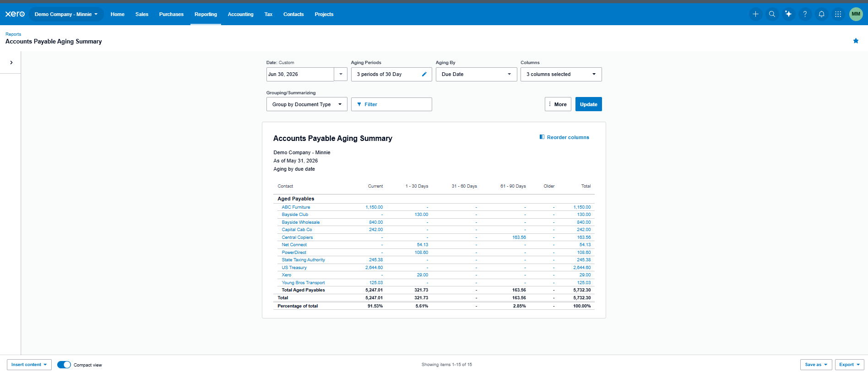
Task: Click the 61 - 90 Days column header
Action: pyautogui.click(x=513, y=186)
